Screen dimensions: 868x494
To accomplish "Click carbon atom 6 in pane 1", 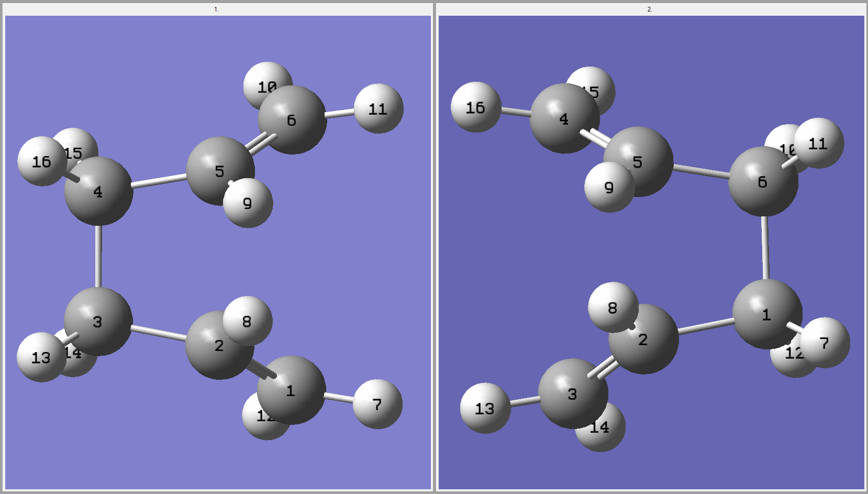I will [x=292, y=120].
